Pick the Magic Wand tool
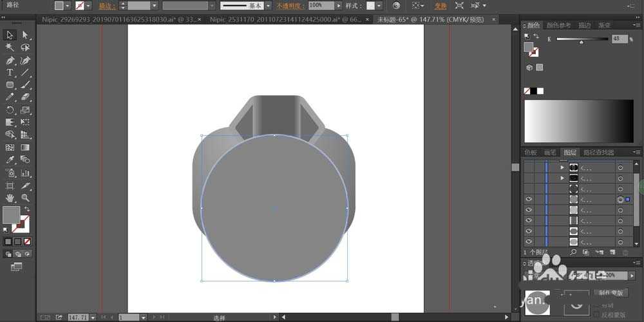The width and height of the screenshot is (644, 322). 10,48
